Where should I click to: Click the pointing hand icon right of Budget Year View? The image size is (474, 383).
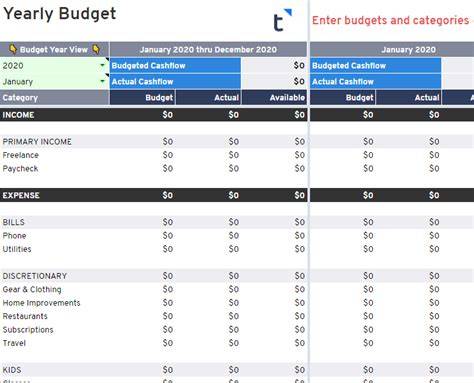tap(96, 49)
